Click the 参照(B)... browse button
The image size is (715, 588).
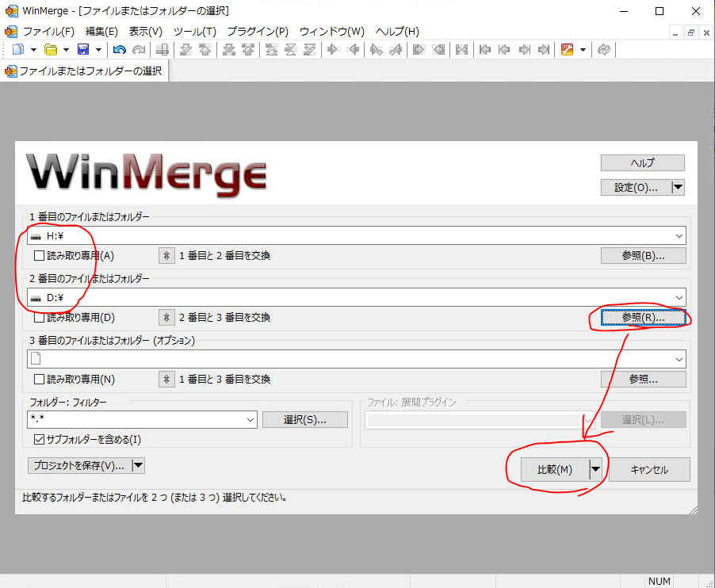point(644,256)
